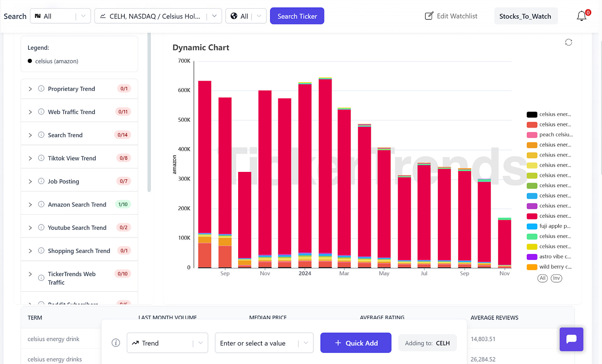The height and width of the screenshot is (364, 602).
Task: Click the notification bell icon
Action: coord(582,16)
